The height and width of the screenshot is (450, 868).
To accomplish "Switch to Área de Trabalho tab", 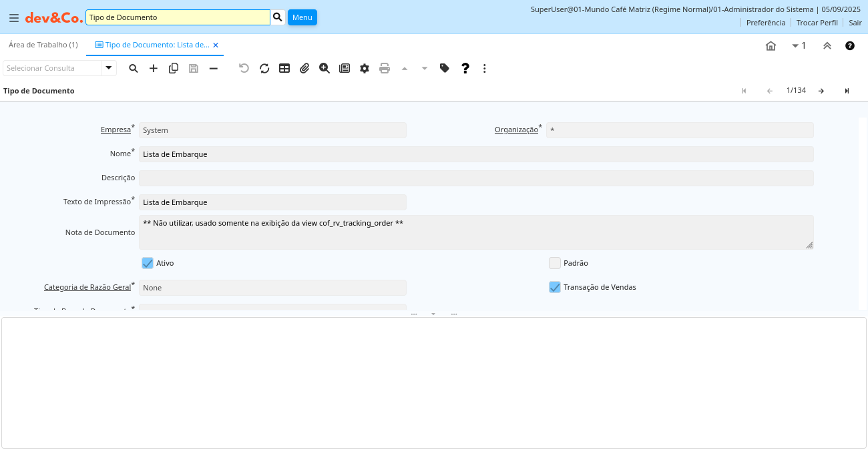I will pos(43,45).
